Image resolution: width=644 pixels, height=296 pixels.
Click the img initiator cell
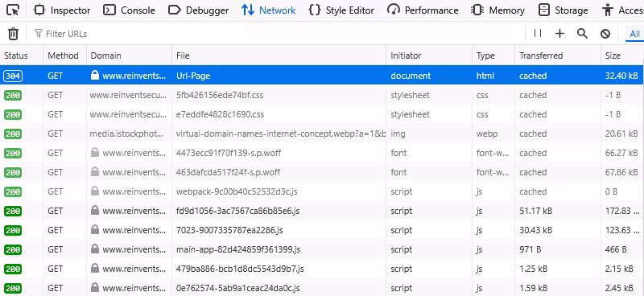pyautogui.click(x=397, y=134)
